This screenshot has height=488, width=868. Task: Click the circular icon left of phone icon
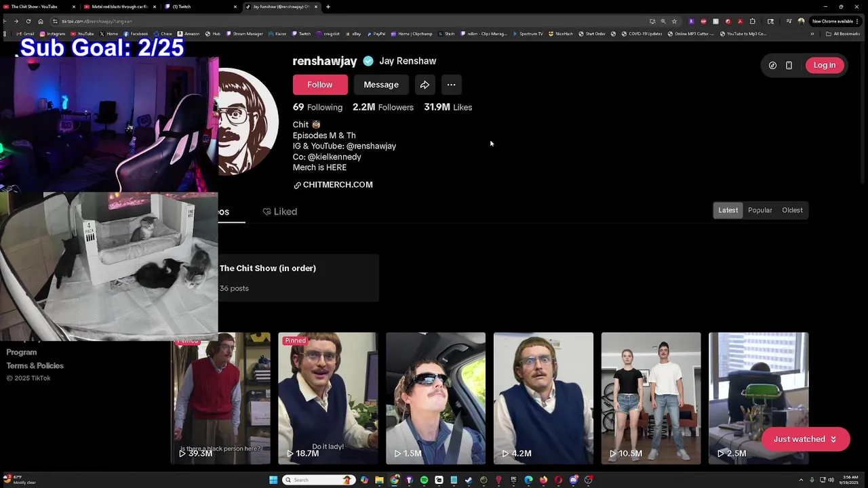[772, 65]
